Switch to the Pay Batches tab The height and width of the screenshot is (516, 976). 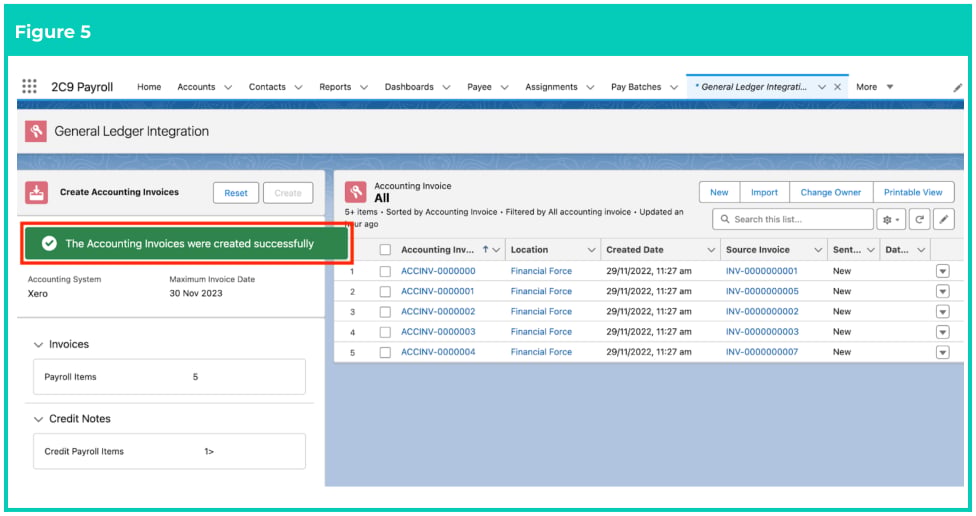[636, 87]
